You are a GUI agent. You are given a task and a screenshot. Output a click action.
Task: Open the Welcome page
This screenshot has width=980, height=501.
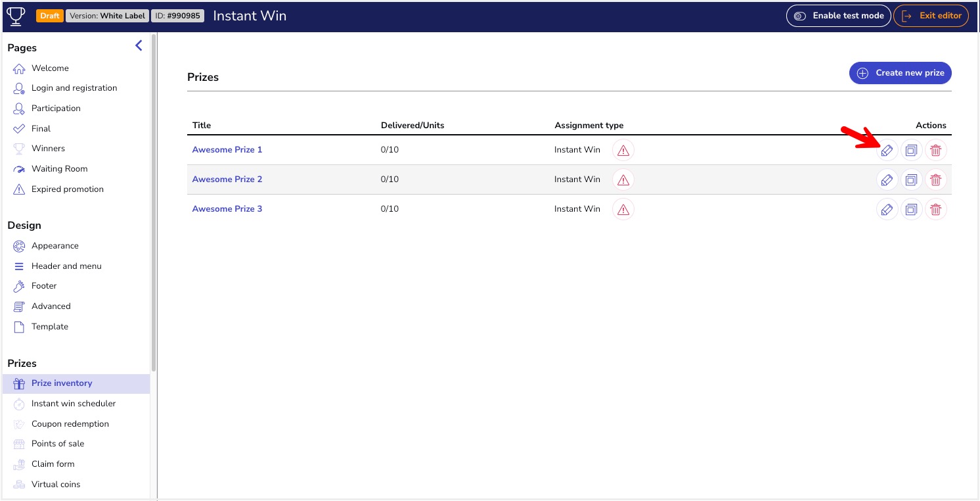tap(50, 68)
